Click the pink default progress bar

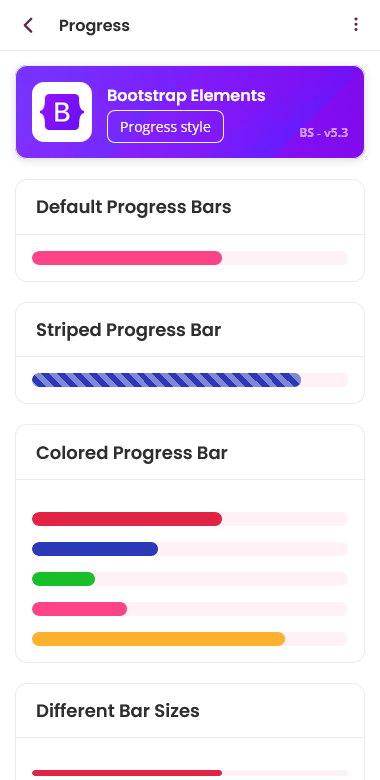coord(127,258)
